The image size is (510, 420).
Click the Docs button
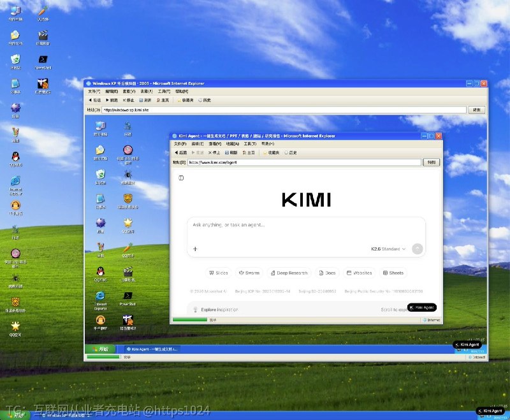[x=327, y=273]
